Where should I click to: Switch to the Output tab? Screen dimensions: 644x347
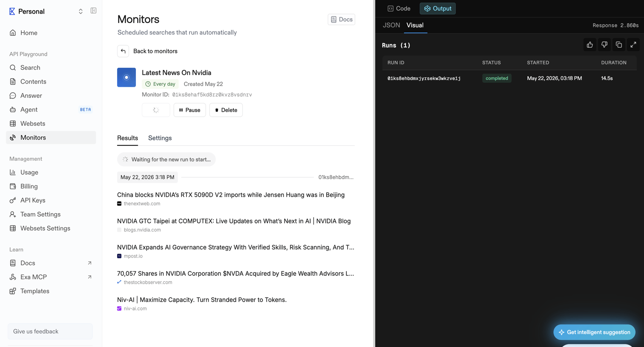[438, 9]
